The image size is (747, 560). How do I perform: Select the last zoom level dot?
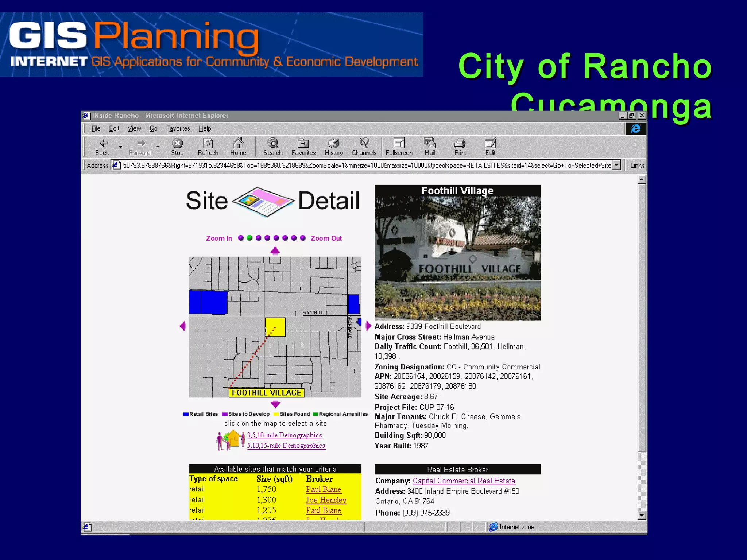click(x=303, y=238)
